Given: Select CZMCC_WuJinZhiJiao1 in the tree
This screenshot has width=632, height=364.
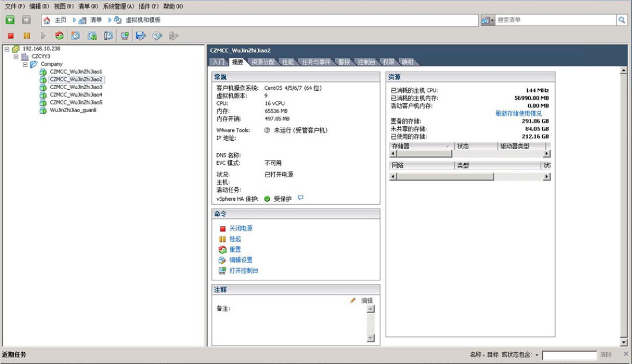Looking at the screenshot, I should tap(76, 72).
